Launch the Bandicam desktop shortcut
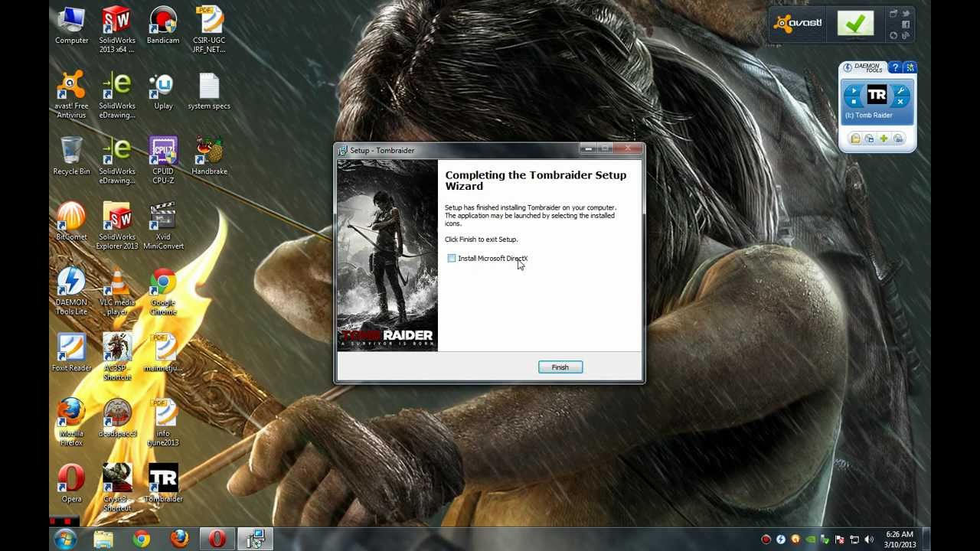Image resolution: width=980 pixels, height=551 pixels. click(163, 25)
